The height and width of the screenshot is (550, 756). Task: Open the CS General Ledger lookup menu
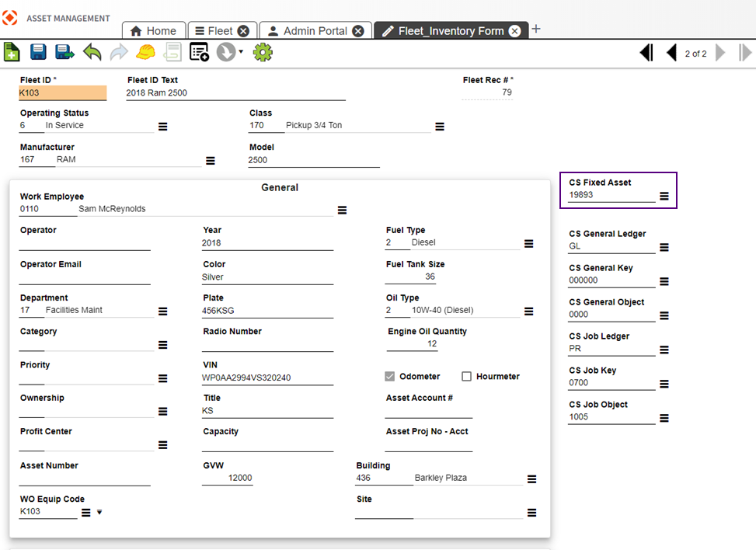pyautogui.click(x=664, y=247)
